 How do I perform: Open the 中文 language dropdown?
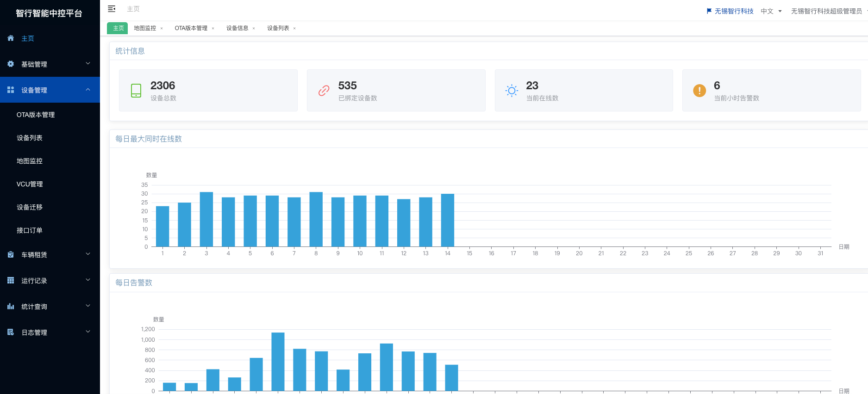(771, 11)
